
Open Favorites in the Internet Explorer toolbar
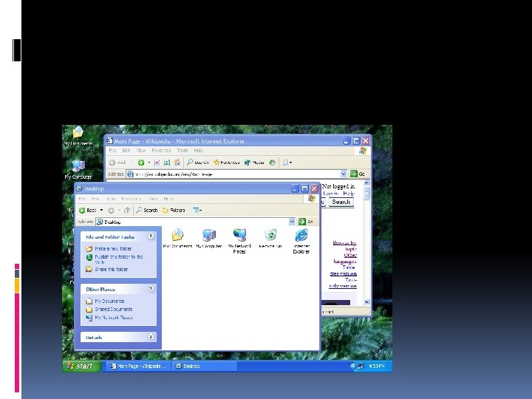[x=226, y=163]
